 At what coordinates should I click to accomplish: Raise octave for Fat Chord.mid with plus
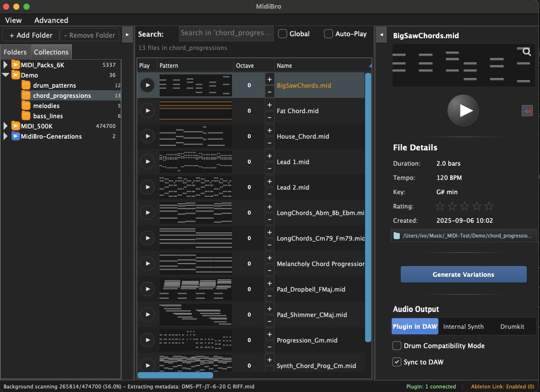click(269, 104)
